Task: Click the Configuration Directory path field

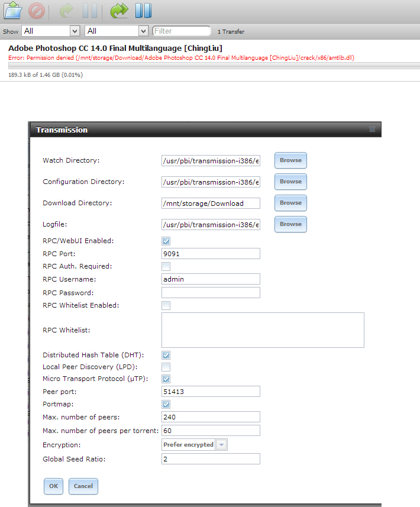Action: (x=211, y=182)
